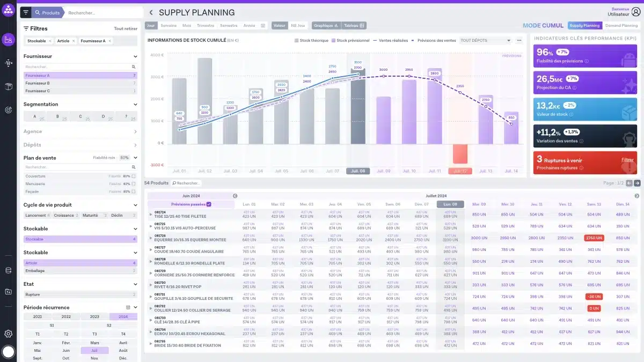Click the three-dots chart options icon
644x362 pixels.
tap(519, 40)
